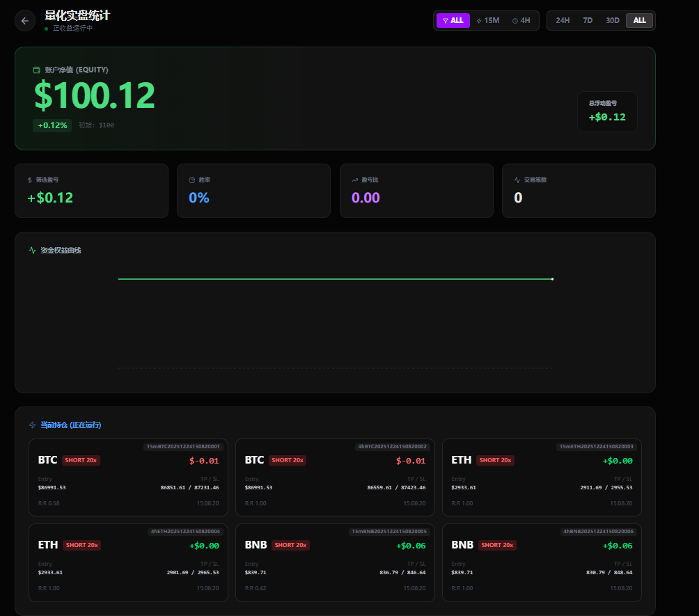Click the pulse icon beside 交易笔数

coord(517,180)
